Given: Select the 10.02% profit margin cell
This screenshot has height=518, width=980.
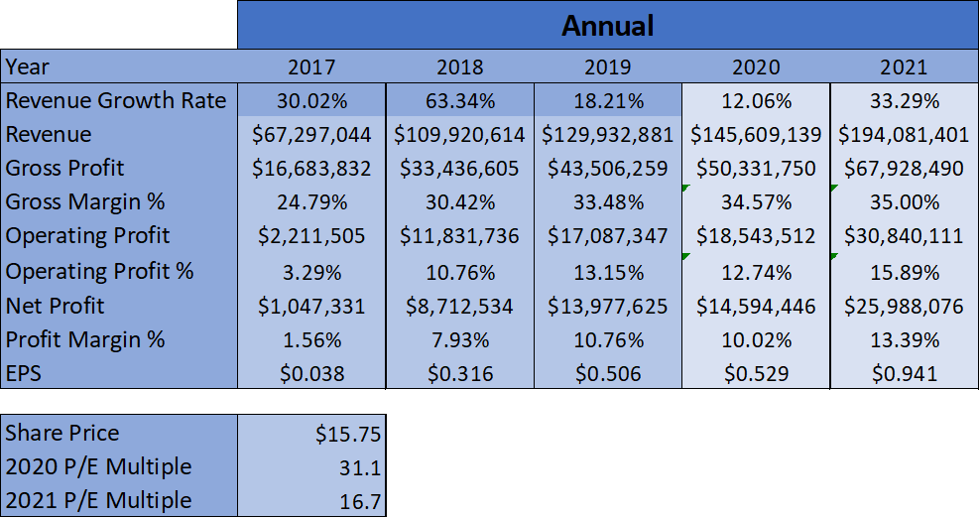Looking at the screenshot, I should click(756, 339).
